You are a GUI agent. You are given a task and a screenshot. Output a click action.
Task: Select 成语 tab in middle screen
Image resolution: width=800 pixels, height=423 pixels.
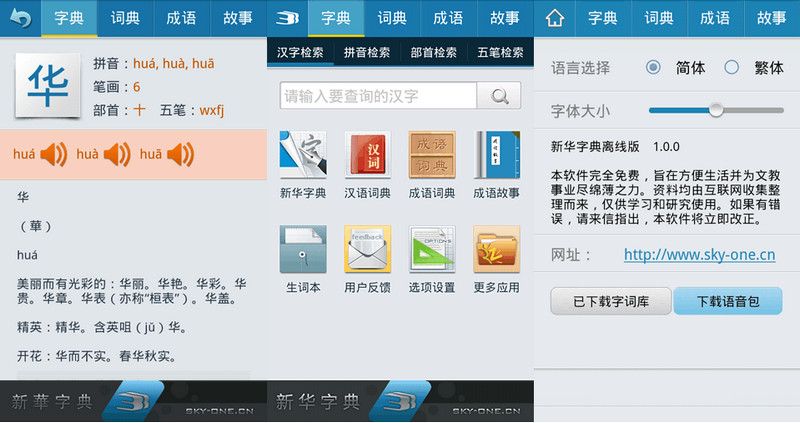448,18
